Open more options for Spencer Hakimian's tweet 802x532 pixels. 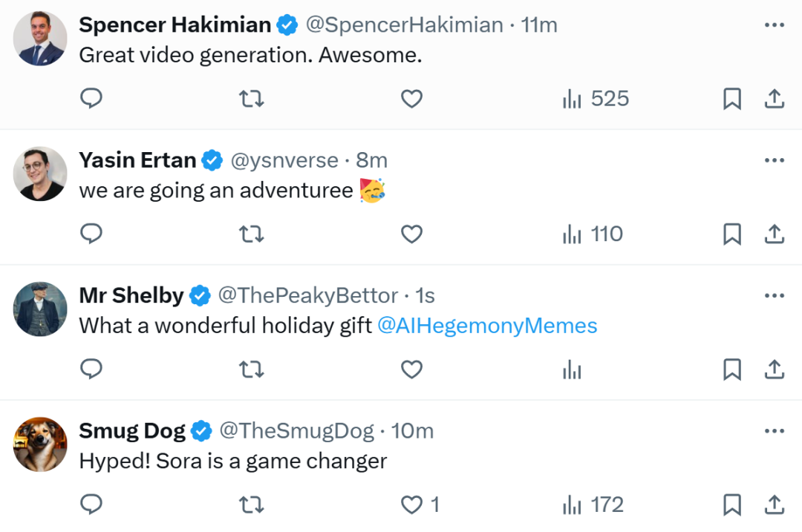click(774, 25)
